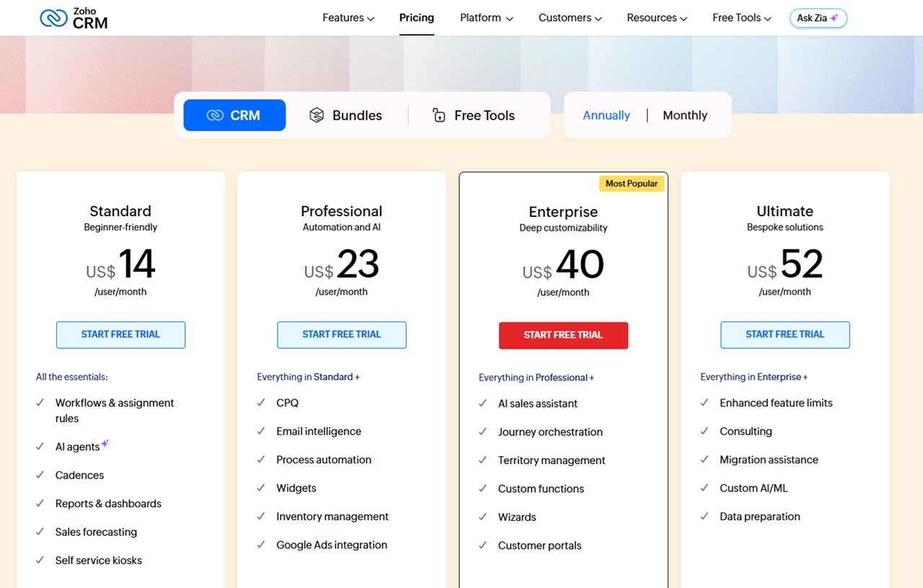Select Annually billing option
This screenshot has height=588, width=923.
(x=606, y=115)
